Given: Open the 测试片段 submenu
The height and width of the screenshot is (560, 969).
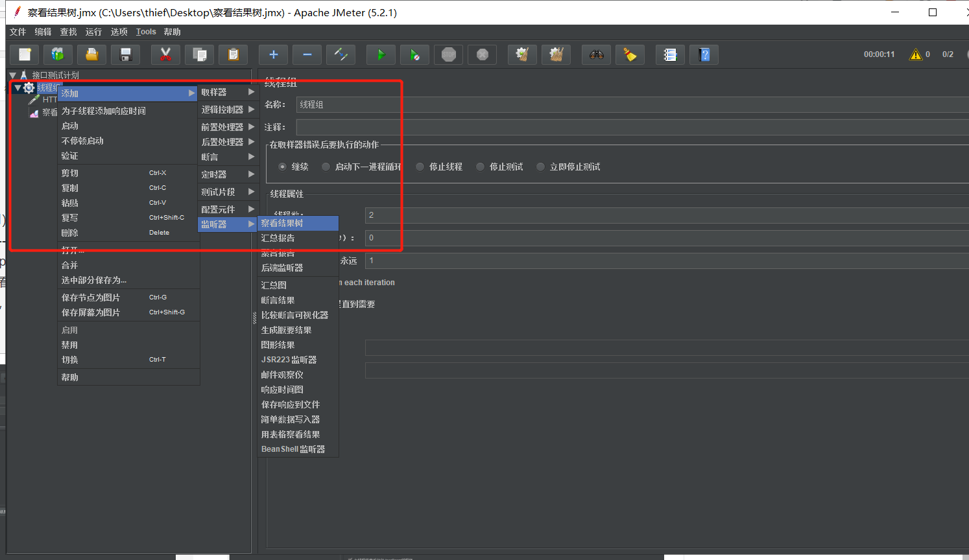Looking at the screenshot, I should [x=228, y=192].
